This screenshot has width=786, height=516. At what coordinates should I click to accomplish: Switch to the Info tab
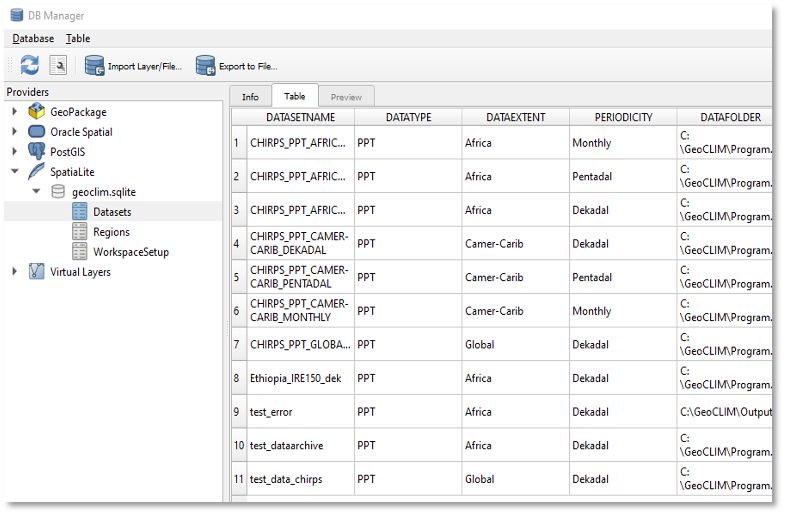(x=250, y=97)
